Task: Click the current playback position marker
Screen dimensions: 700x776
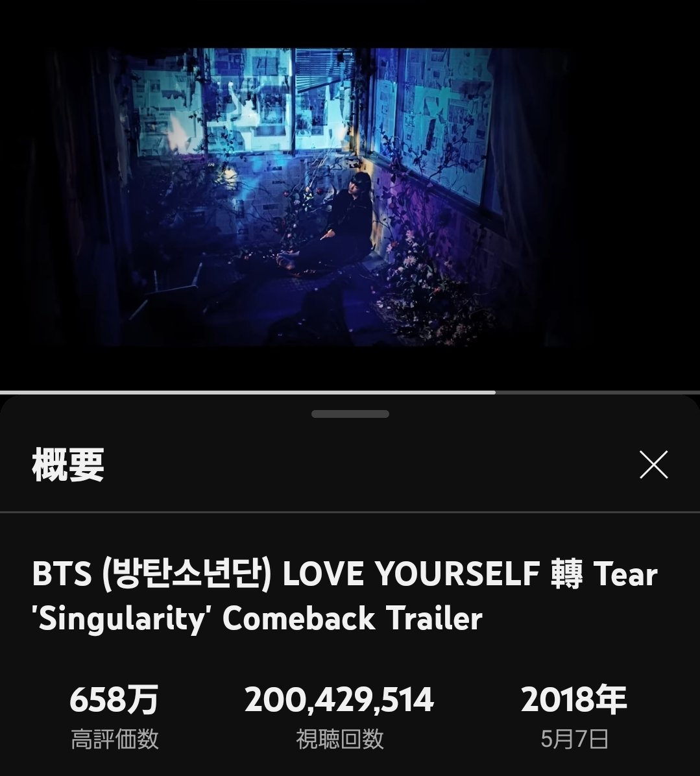Action: (495, 393)
